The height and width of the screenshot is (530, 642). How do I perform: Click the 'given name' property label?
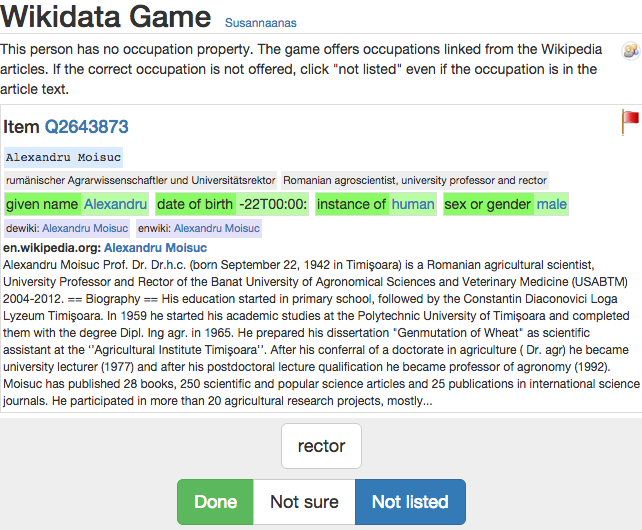click(42, 204)
